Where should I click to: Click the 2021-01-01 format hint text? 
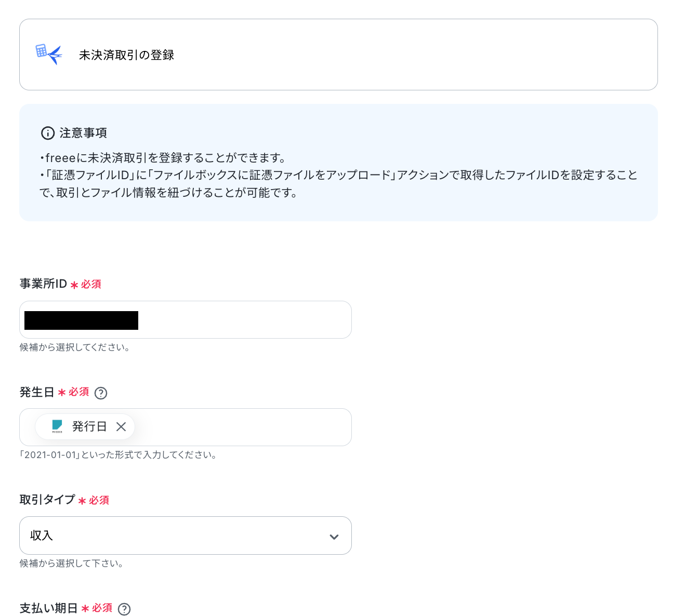pyautogui.click(x=119, y=456)
